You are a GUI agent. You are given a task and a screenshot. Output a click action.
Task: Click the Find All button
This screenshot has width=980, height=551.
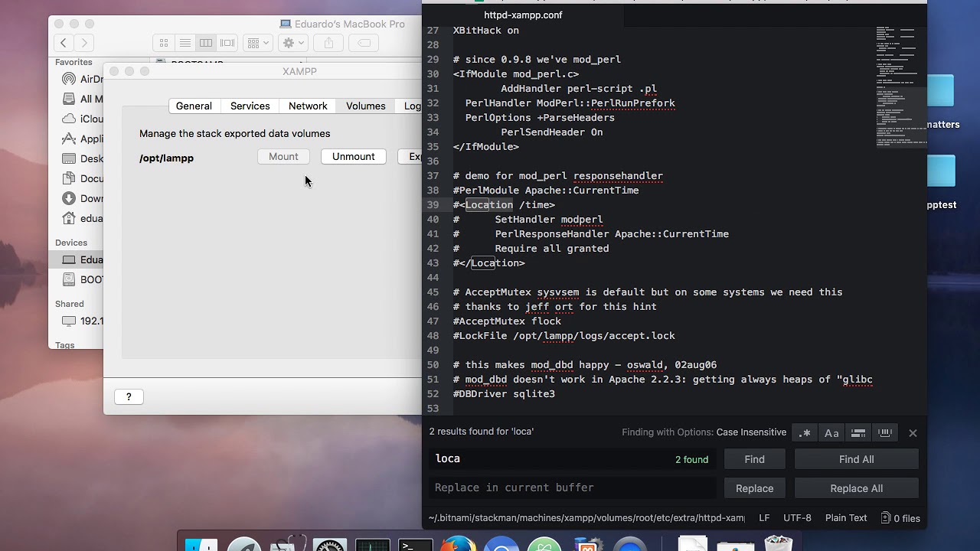[856, 459]
